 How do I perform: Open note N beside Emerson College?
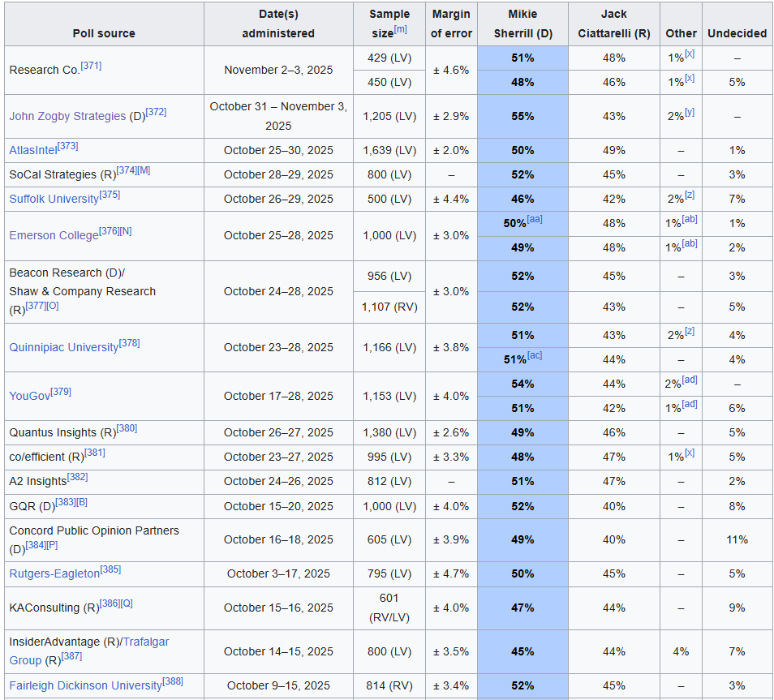pos(126,231)
